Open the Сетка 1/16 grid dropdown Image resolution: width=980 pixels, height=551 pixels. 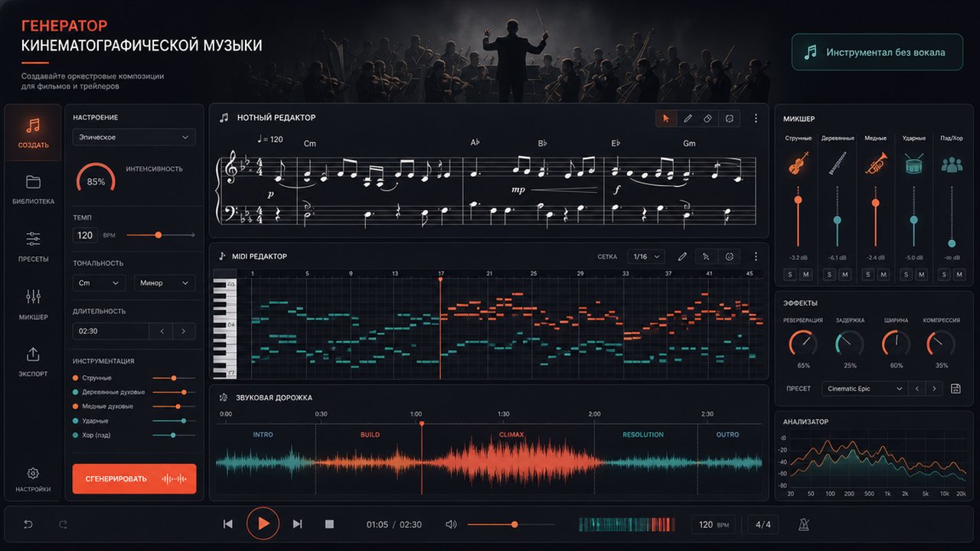(x=646, y=256)
